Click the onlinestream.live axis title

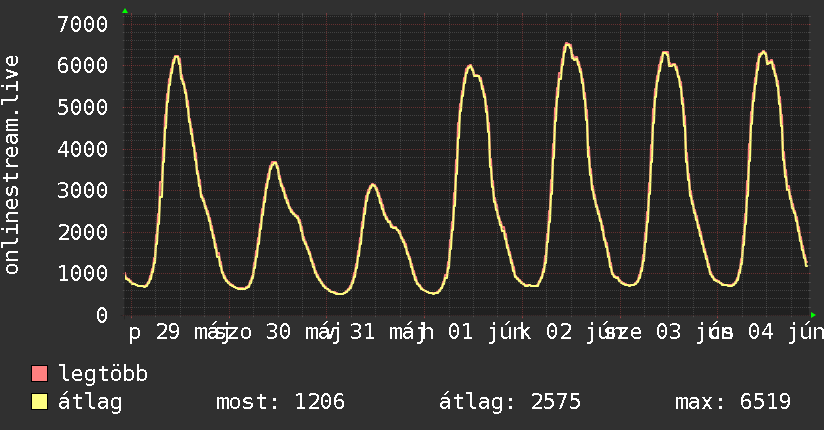coord(12,165)
